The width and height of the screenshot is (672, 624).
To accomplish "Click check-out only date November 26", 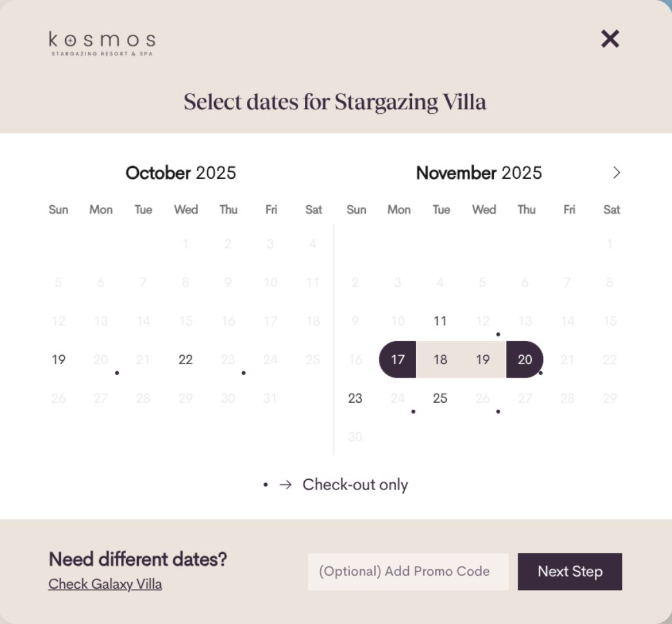I will pyautogui.click(x=483, y=398).
